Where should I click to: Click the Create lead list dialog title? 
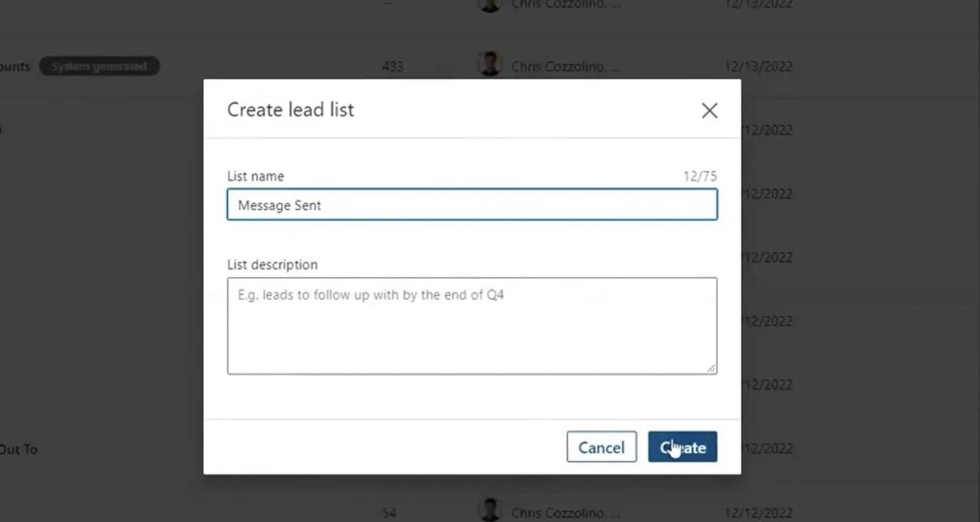[x=290, y=110]
